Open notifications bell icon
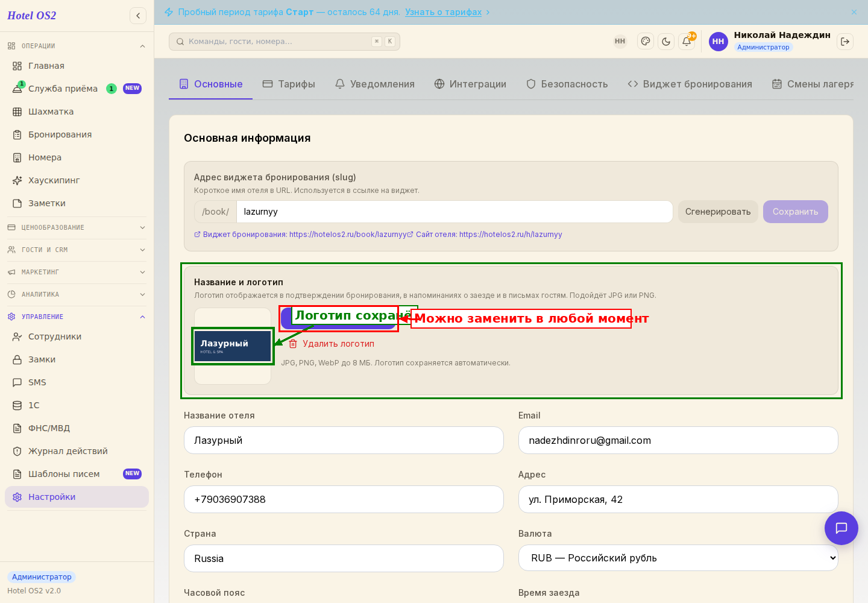 (x=687, y=42)
